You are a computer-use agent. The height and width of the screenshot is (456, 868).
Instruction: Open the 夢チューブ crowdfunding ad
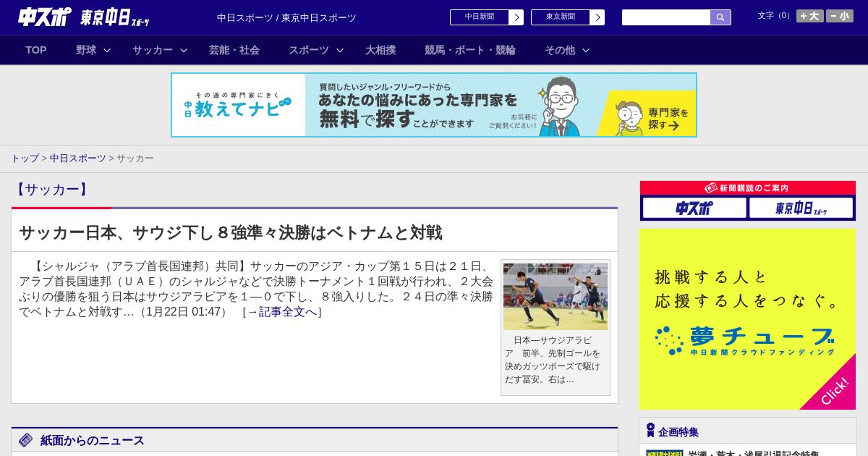click(748, 319)
